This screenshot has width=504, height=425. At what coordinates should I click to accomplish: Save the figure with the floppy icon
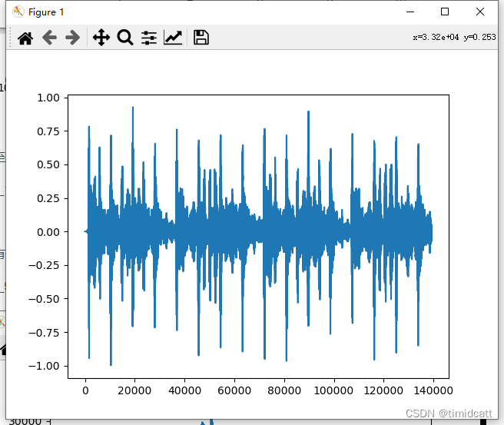click(x=201, y=38)
